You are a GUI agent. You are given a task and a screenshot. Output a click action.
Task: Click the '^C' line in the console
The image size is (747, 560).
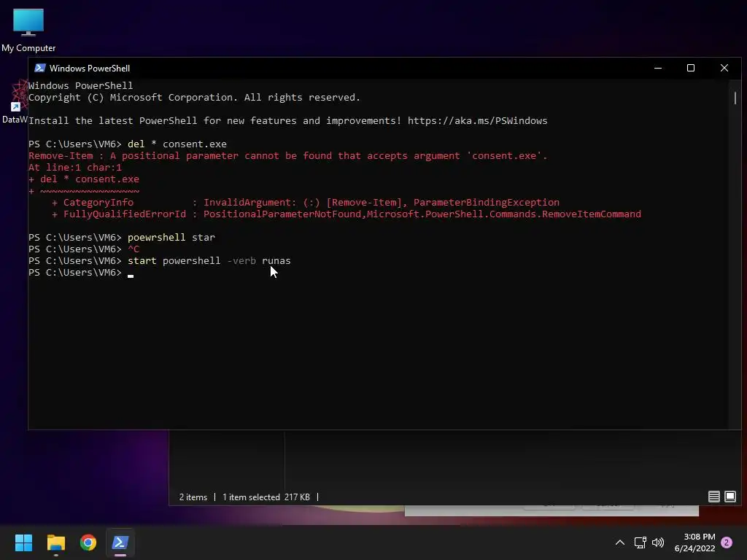pos(133,249)
